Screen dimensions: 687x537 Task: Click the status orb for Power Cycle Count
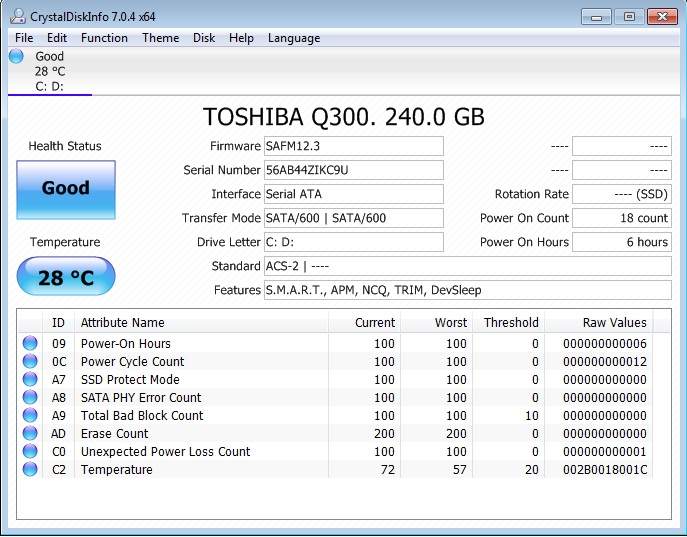point(30,361)
